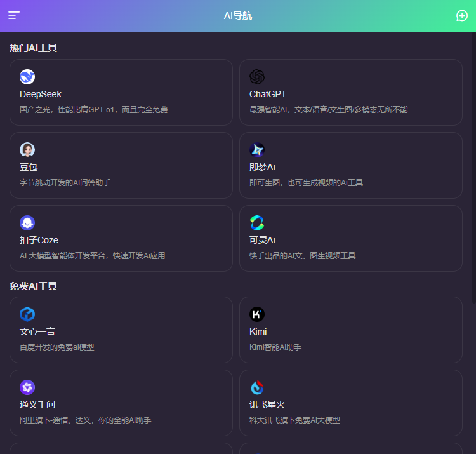The height and width of the screenshot is (454, 476).
Task: Click the 讯飞星火 flame icon
Action: pos(257,387)
